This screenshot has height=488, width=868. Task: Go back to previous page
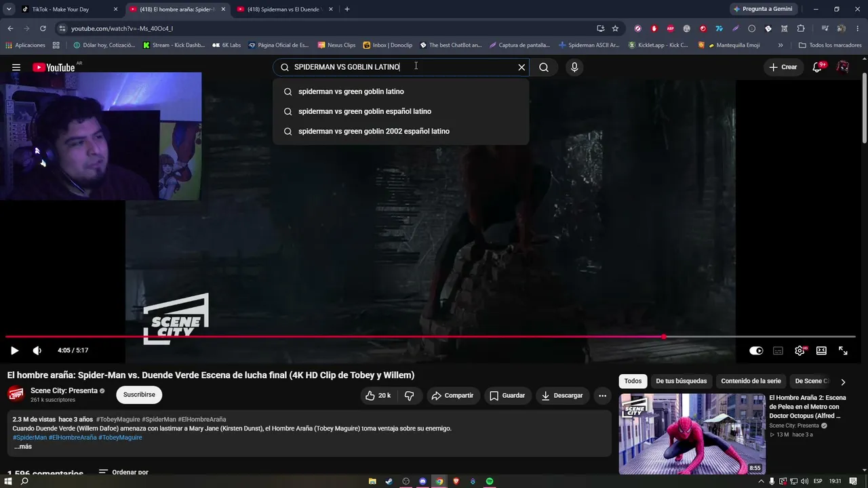[x=10, y=28]
